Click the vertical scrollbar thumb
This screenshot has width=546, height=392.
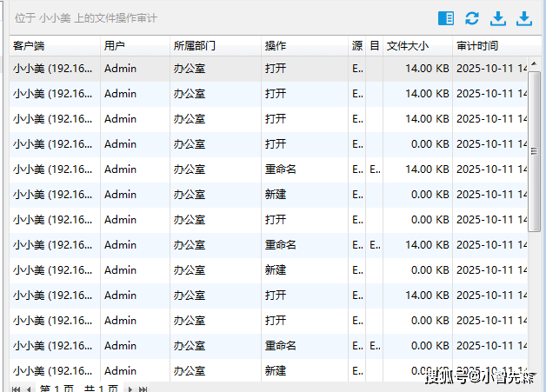(x=534, y=151)
